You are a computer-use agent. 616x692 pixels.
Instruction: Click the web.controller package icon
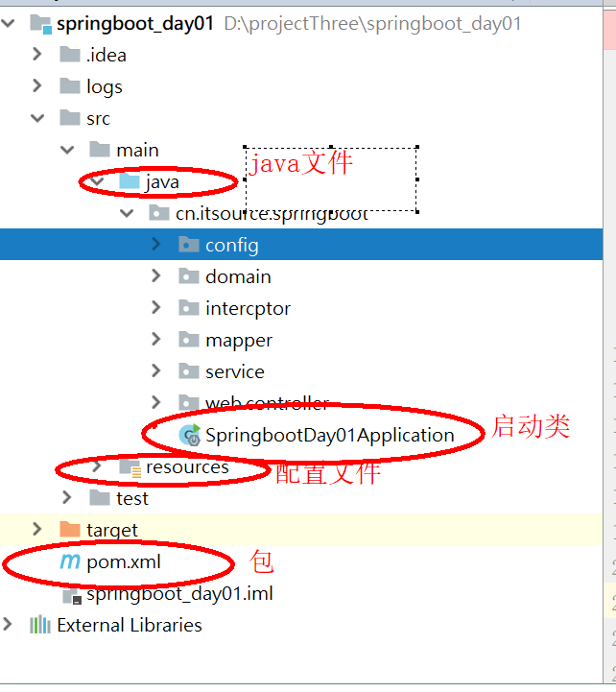click(189, 402)
